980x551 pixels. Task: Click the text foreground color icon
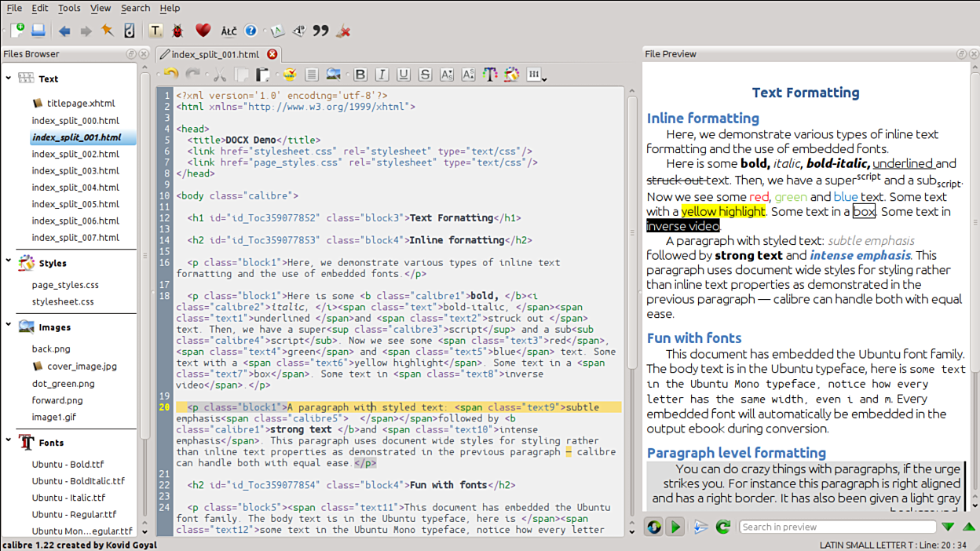click(x=490, y=75)
